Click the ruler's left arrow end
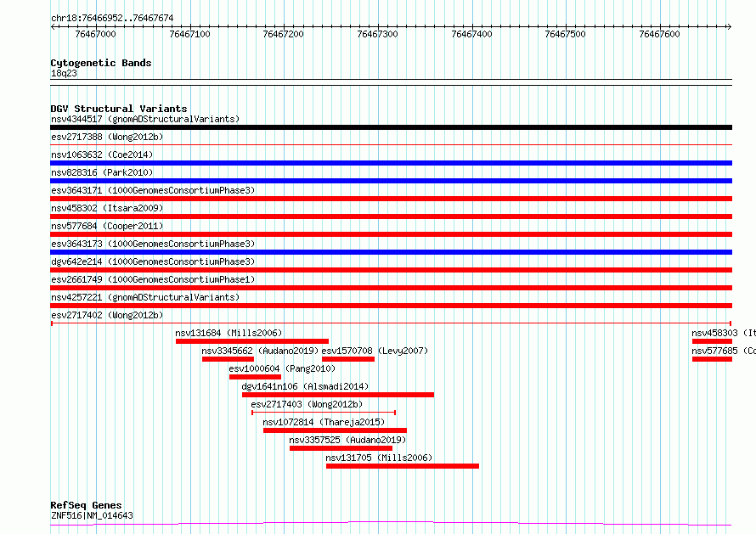 coord(53,27)
